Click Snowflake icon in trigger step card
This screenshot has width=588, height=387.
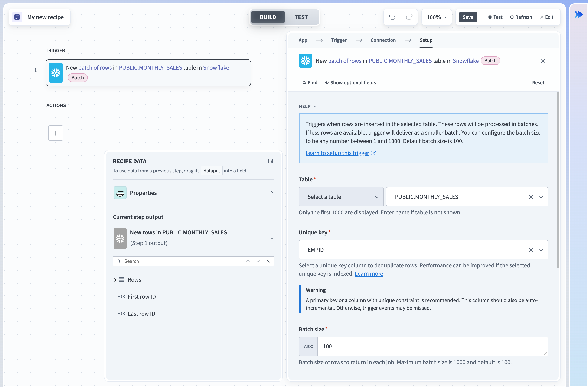(56, 73)
